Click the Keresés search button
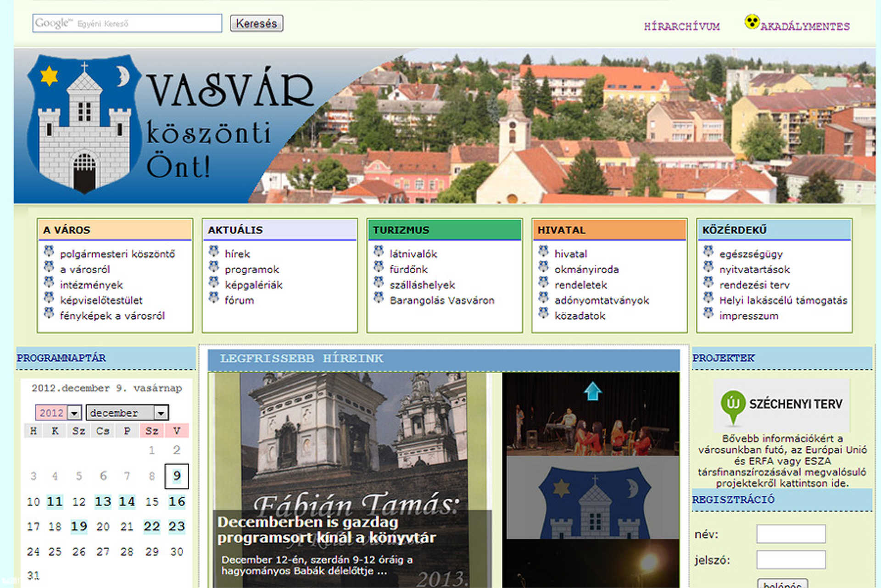The height and width of the screenshot is (588, 881). click(256, 23)
